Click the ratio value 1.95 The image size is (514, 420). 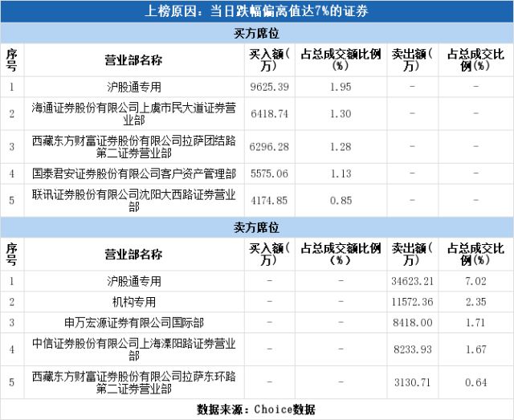click(x=341, y=87)
